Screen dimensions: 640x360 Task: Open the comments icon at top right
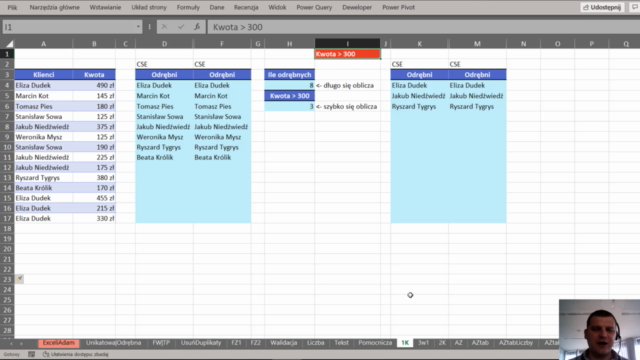[635, 7]
